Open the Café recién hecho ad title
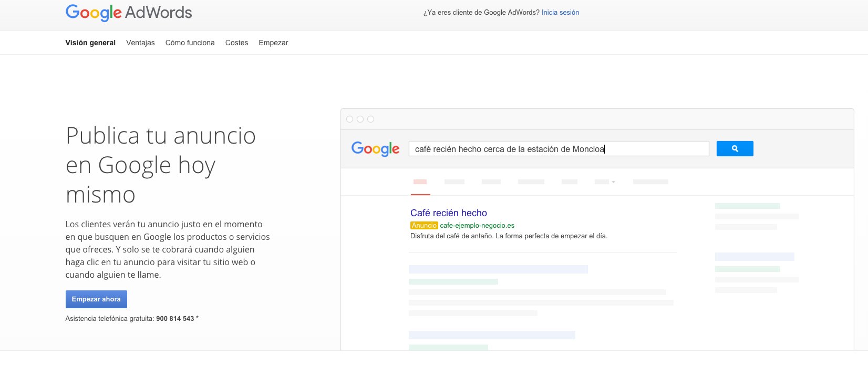Screen dimensions: 868x374 click(x=449, y=213)
